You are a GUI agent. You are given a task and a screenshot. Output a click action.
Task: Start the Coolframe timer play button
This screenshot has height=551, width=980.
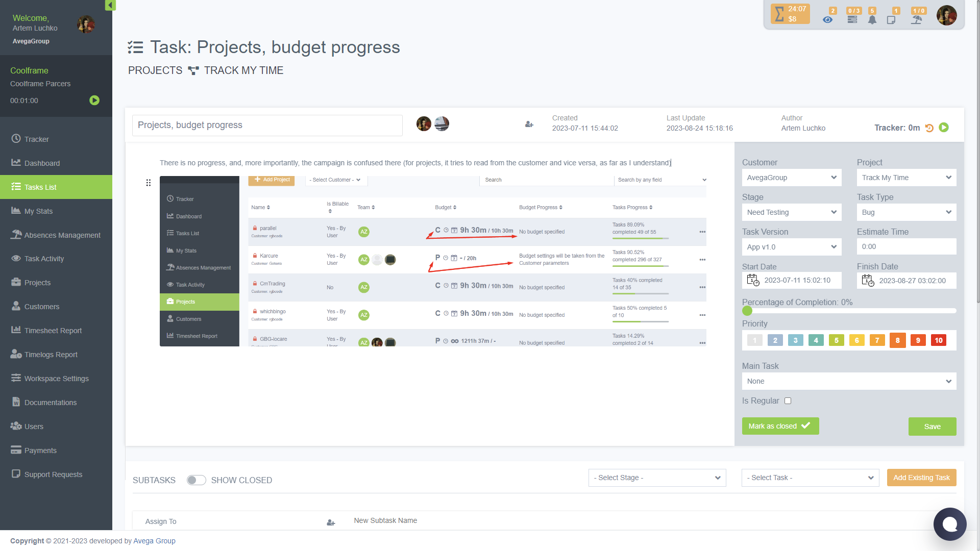94,101
